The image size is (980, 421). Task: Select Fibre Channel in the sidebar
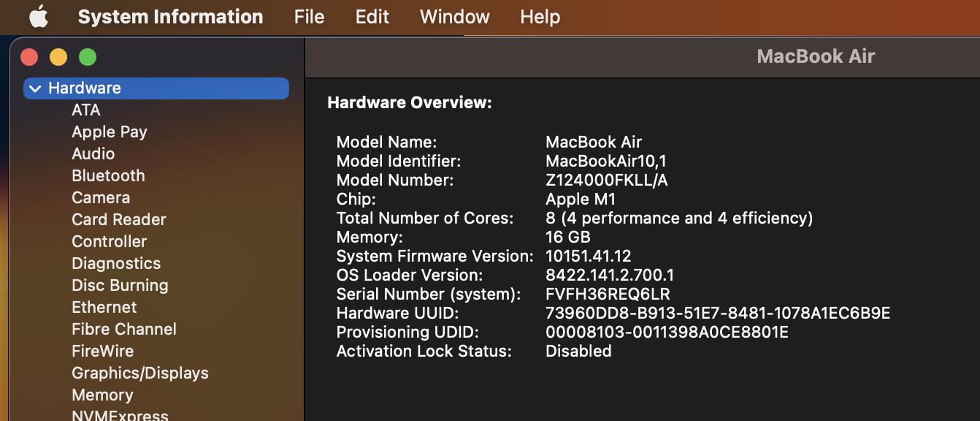click(x=124, y=329)
